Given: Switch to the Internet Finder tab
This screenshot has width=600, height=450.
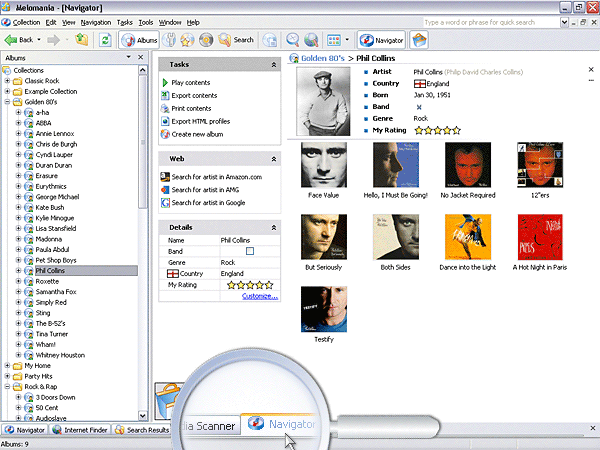Looking at the screenshot, I should coord(79,430).
